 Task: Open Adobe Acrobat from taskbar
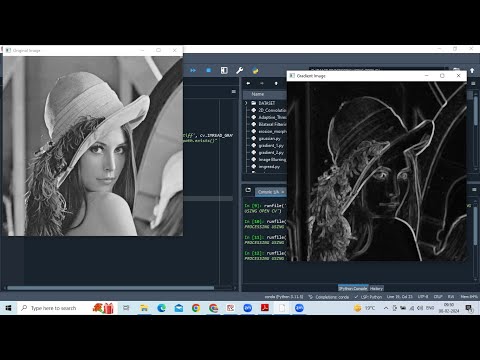click(265, 308)
